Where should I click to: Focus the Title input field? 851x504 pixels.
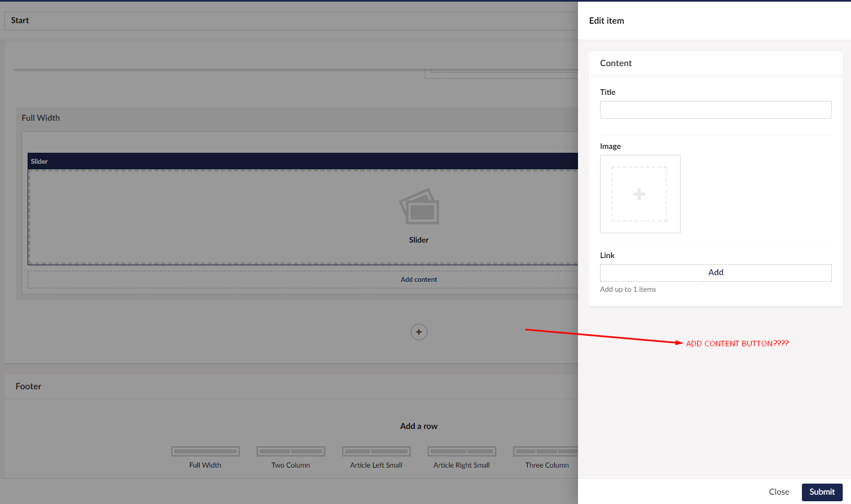point(715,110)
